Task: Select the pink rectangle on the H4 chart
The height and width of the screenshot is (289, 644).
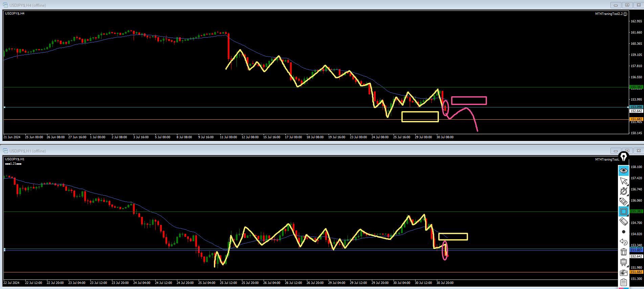Action: pyautogui.click(x=469, y=97)
